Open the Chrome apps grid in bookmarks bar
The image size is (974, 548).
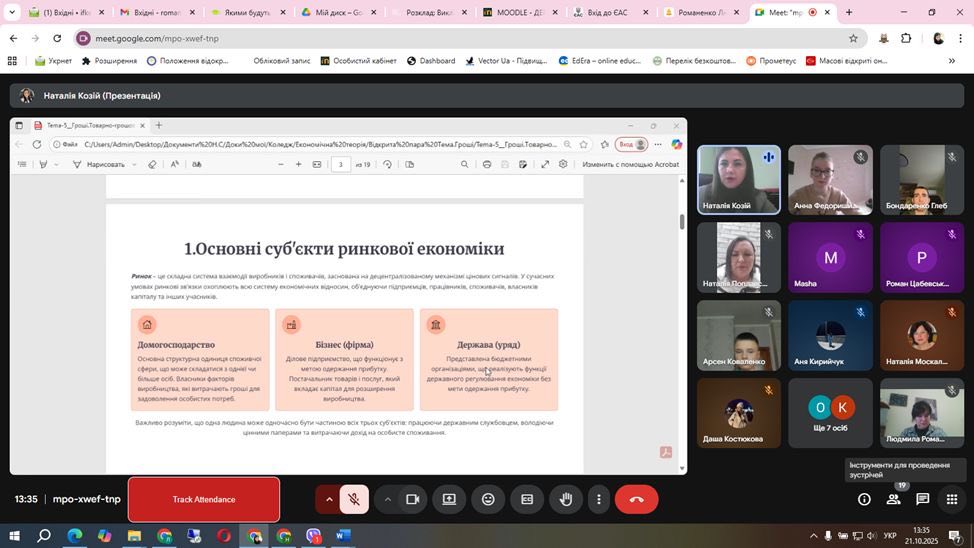tap(12, 61)
